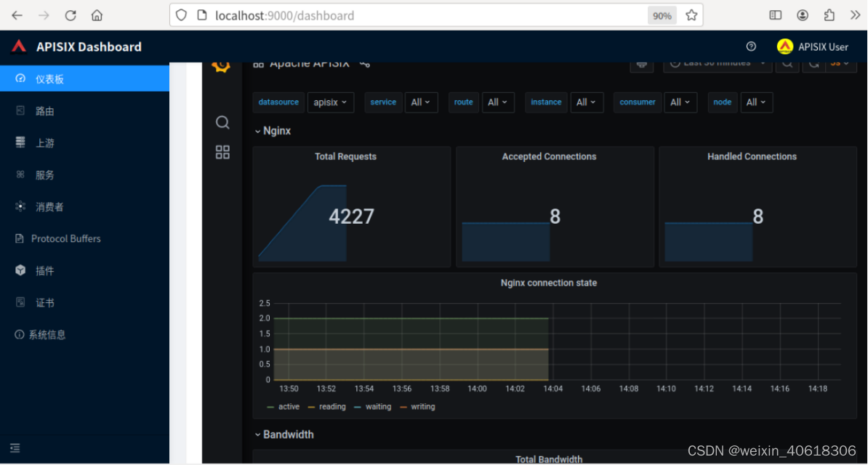Click the Accepted Connections panel title
Screen dimensions: 868x465
549,157
